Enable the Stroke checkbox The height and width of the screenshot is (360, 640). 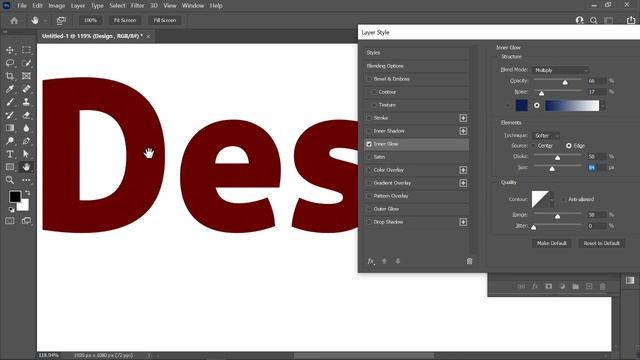pyautogui.click(x=369, y=118)
